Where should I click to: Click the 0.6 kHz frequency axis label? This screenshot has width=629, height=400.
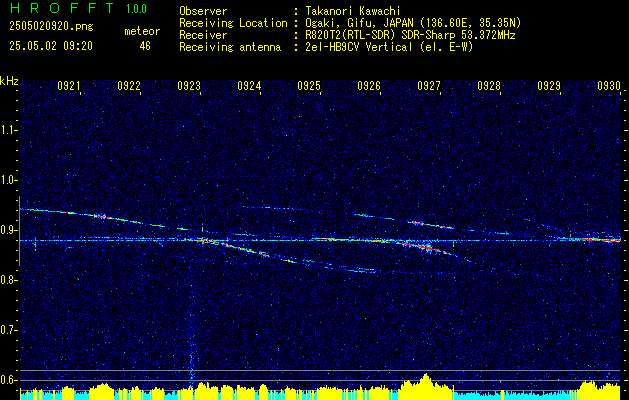8,380
